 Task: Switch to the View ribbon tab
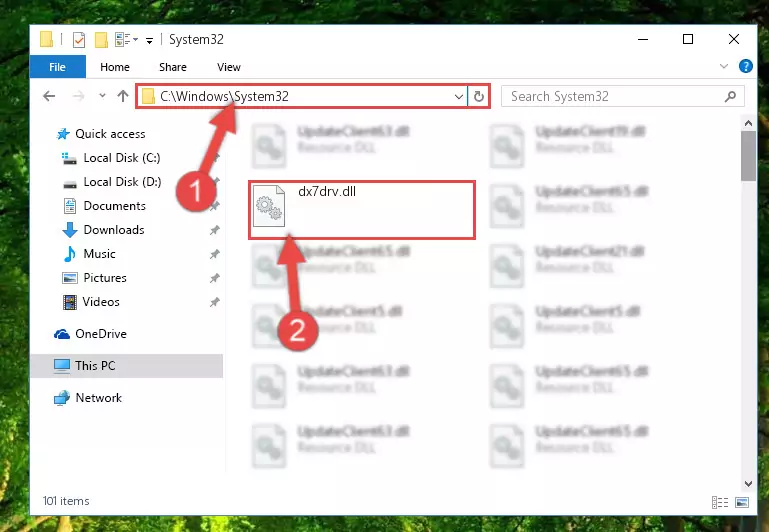[x=229, y=67]
